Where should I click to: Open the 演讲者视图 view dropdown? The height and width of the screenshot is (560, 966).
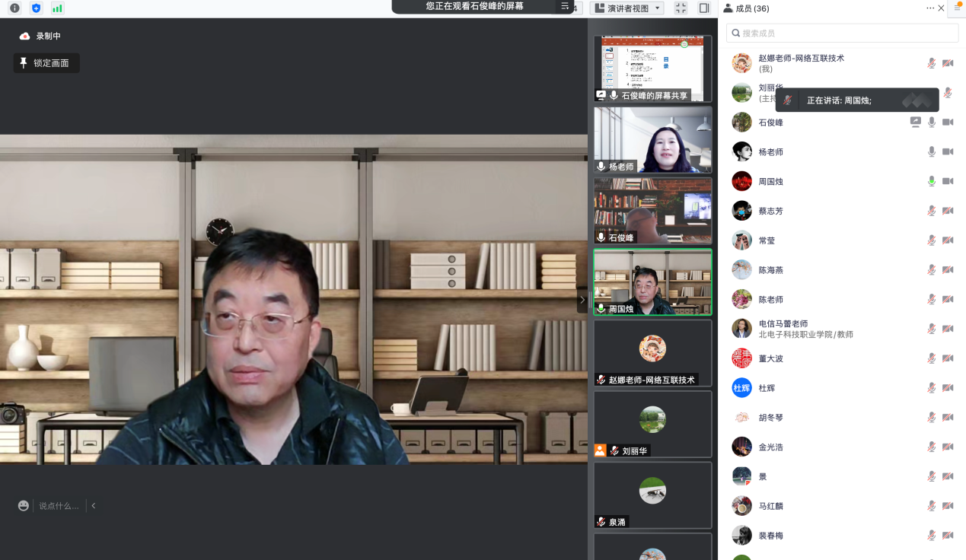626,8
